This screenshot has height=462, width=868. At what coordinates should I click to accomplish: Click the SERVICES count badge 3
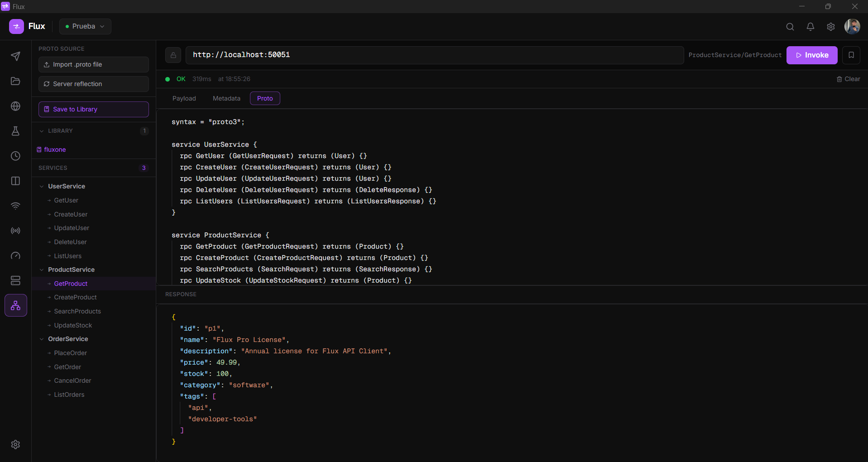pyautogui.click(x=144, y=168)
